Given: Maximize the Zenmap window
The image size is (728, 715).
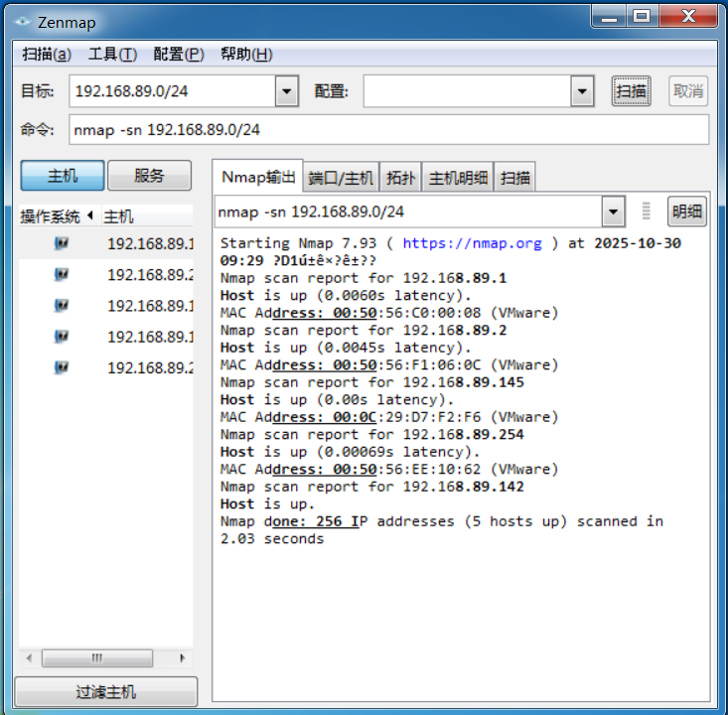Looking at the screenshot, I should (643, 17).
